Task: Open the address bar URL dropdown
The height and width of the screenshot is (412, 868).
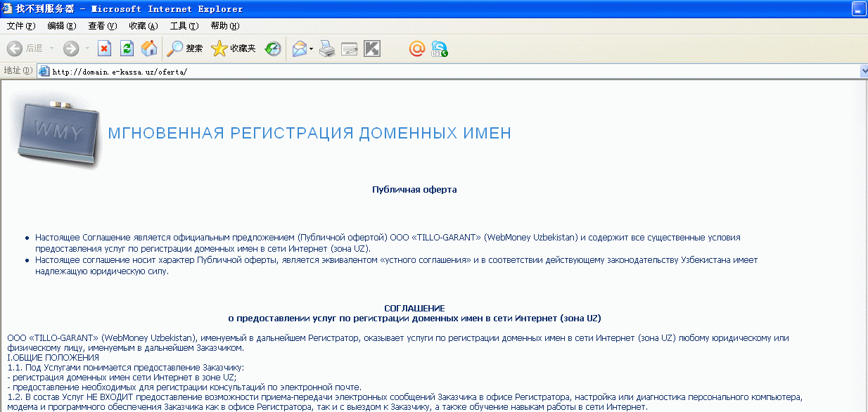Action: coord(864,71)
